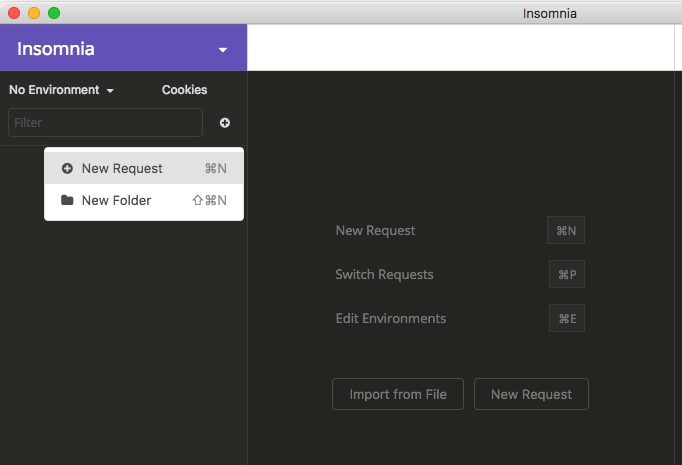Click the ⌘E shortcut key badge
The image size is (682, 465).
[566, 319]
